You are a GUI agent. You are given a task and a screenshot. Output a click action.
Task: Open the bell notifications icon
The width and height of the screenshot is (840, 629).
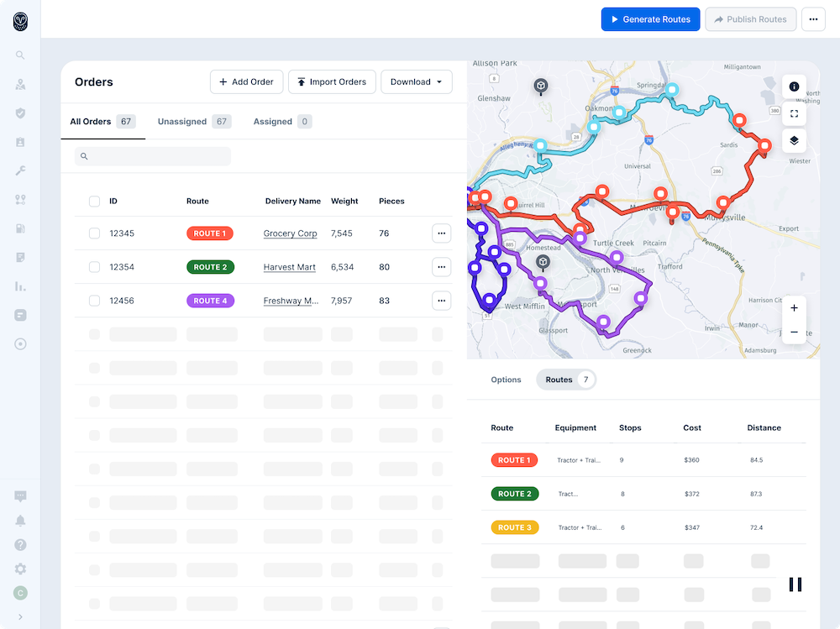click(x=20, y=521)
